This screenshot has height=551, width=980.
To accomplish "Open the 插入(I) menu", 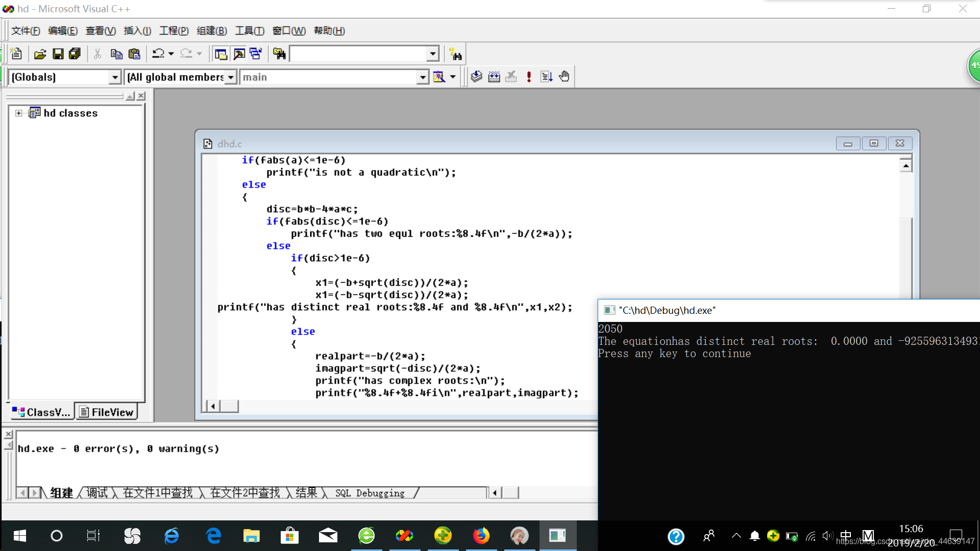I will point(137,31).
